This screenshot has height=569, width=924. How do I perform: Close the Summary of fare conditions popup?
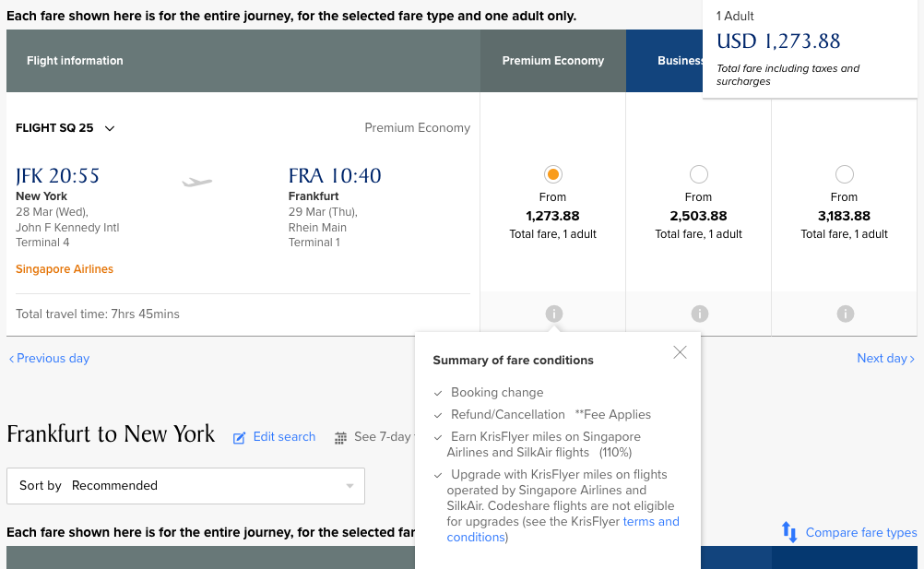click(680, 352)
